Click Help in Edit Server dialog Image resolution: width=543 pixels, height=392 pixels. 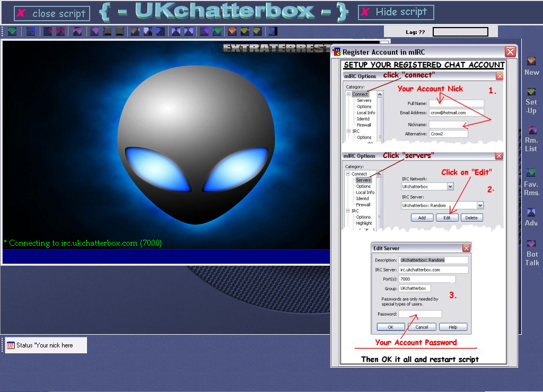pos(453,327)
